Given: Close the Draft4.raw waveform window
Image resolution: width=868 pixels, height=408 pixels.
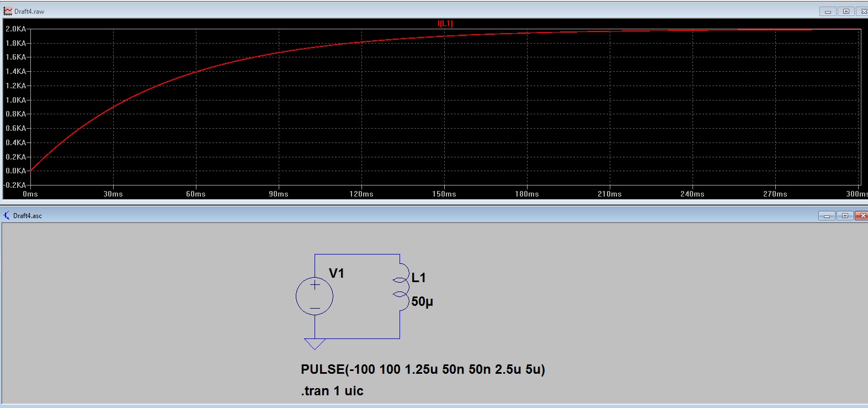Looking at the screenshot, I should tap(862, 11).
